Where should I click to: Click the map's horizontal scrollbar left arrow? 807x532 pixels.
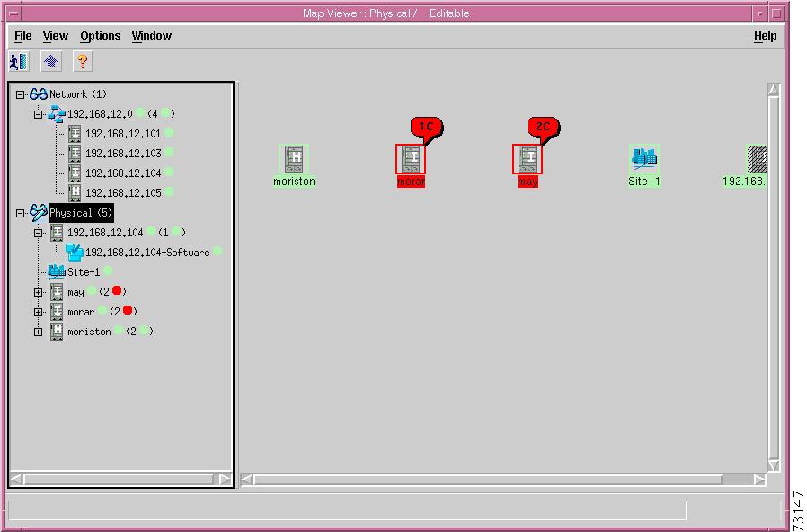point(247,480)
